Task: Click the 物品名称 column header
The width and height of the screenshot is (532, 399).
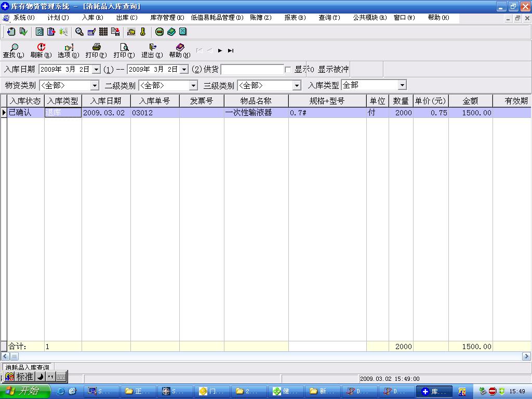Action: tap(256, 101)
